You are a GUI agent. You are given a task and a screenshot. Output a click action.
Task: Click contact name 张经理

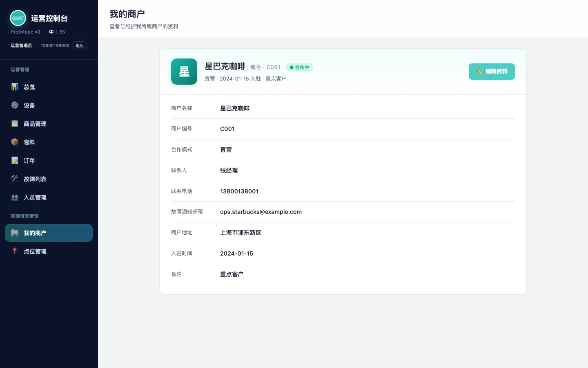(x=229, y=171)
